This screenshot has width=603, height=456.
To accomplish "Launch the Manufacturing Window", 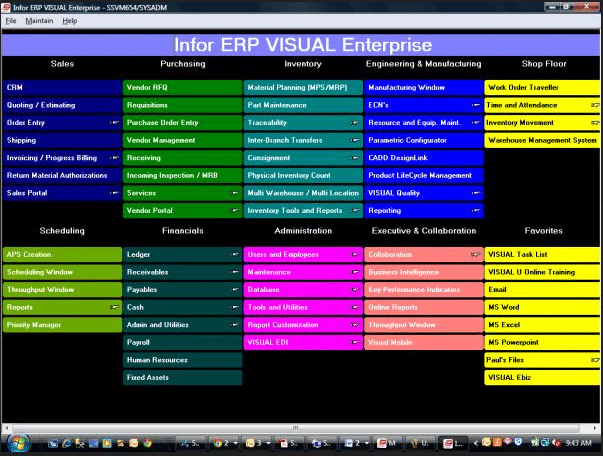I will (x=423, y=88).
